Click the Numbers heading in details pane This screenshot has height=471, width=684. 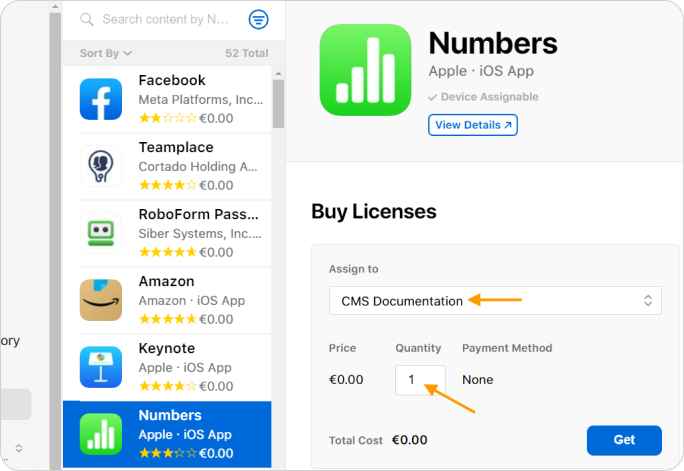click(493, 43)
